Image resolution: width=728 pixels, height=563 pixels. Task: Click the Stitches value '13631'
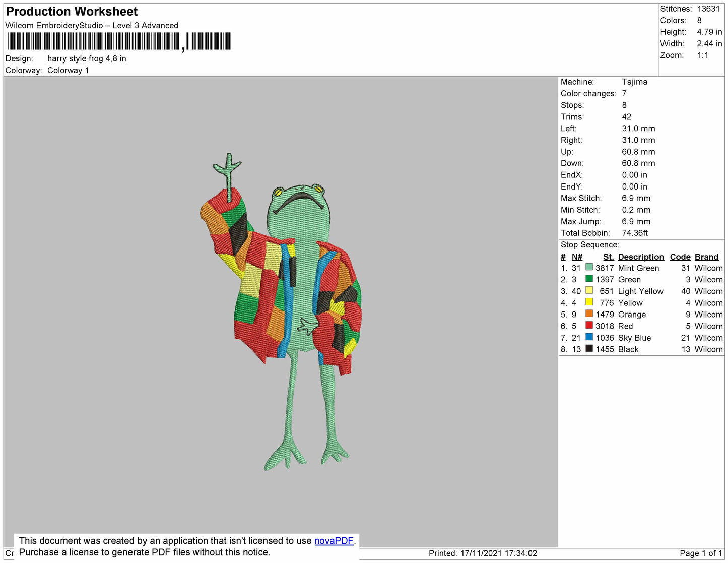[x=708, y=9]
